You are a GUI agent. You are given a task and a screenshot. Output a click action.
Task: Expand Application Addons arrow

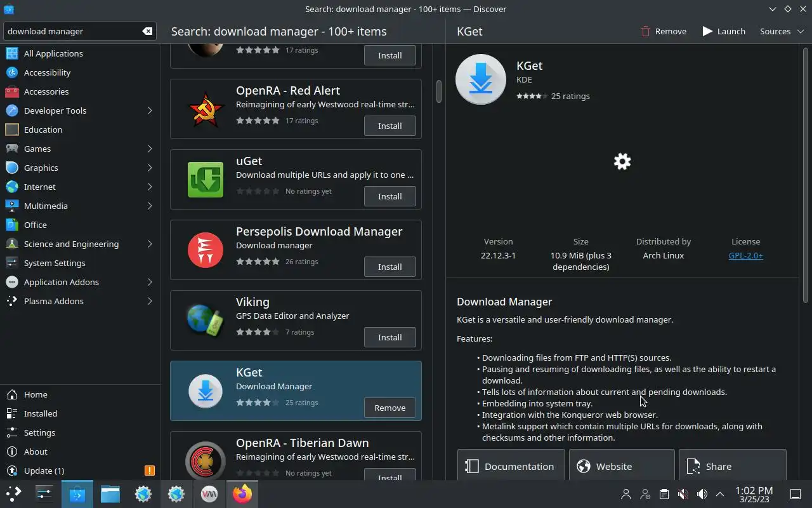(150, 282)
